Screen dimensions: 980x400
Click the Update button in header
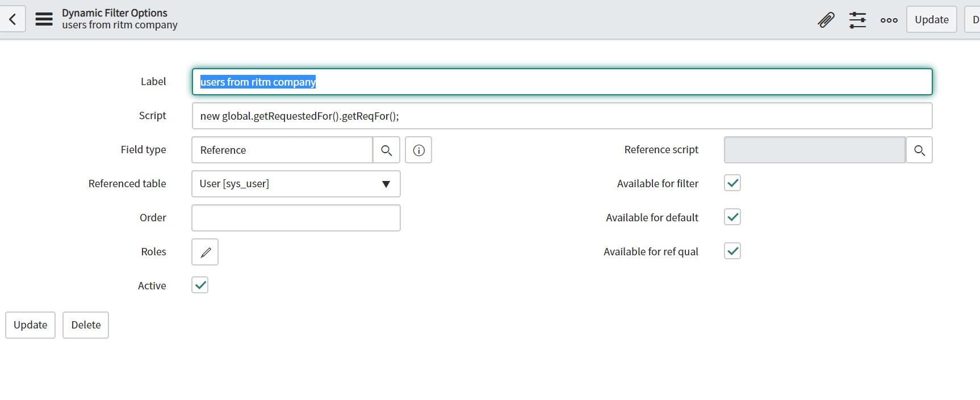point(932,19)
